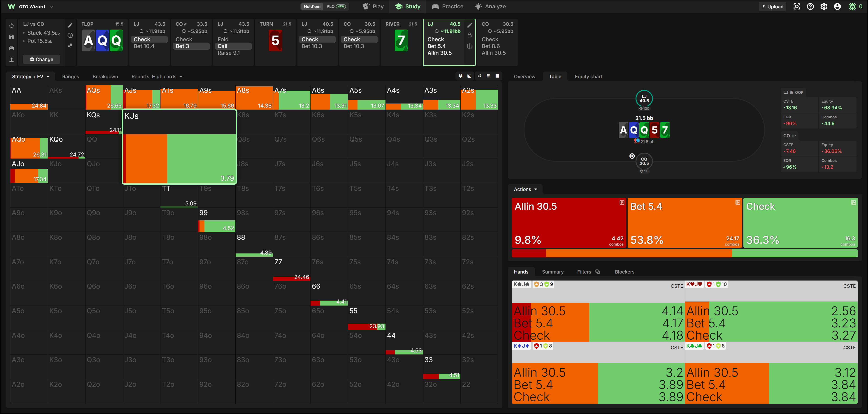Open the help question-mark icon
868x414 pixels.
tap(810, 6)
